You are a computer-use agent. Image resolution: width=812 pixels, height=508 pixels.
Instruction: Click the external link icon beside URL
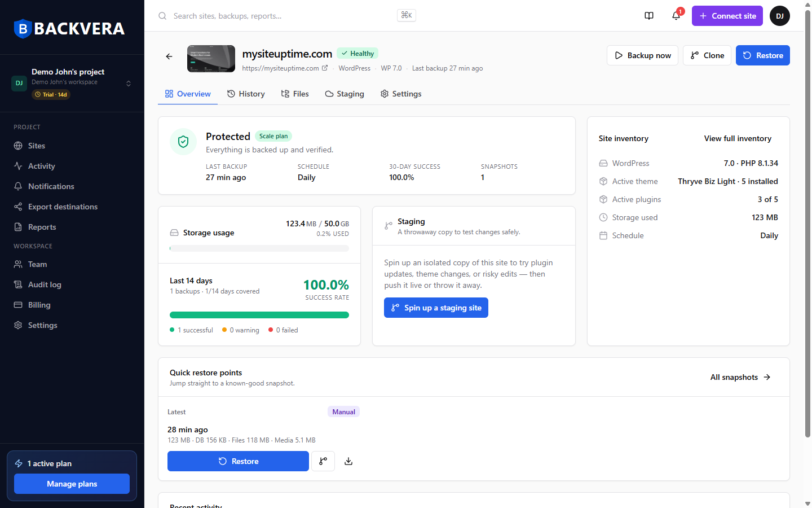click(325, 68)
